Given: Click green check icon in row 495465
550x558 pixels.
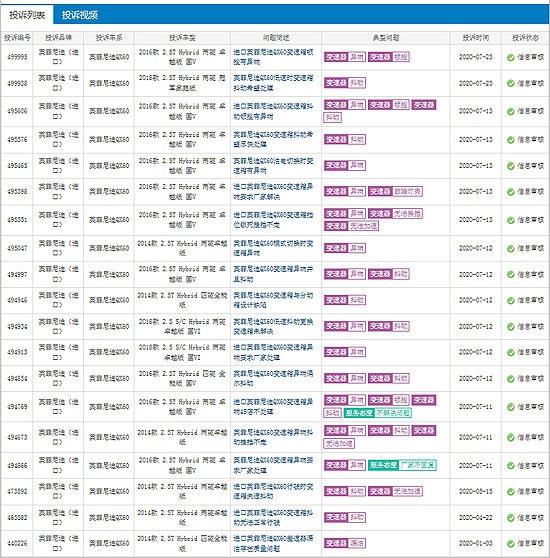Looking at the screenshot, I should pyautogui.click(x=511, y=166).
